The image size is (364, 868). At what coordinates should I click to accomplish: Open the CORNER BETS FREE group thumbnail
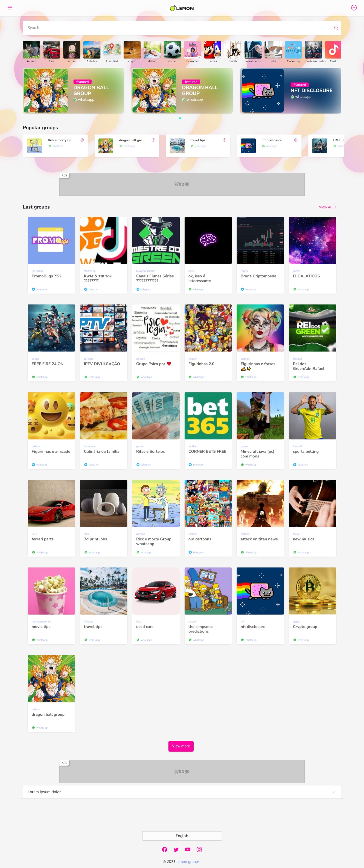pyautogui.click(x=208, y=416)
